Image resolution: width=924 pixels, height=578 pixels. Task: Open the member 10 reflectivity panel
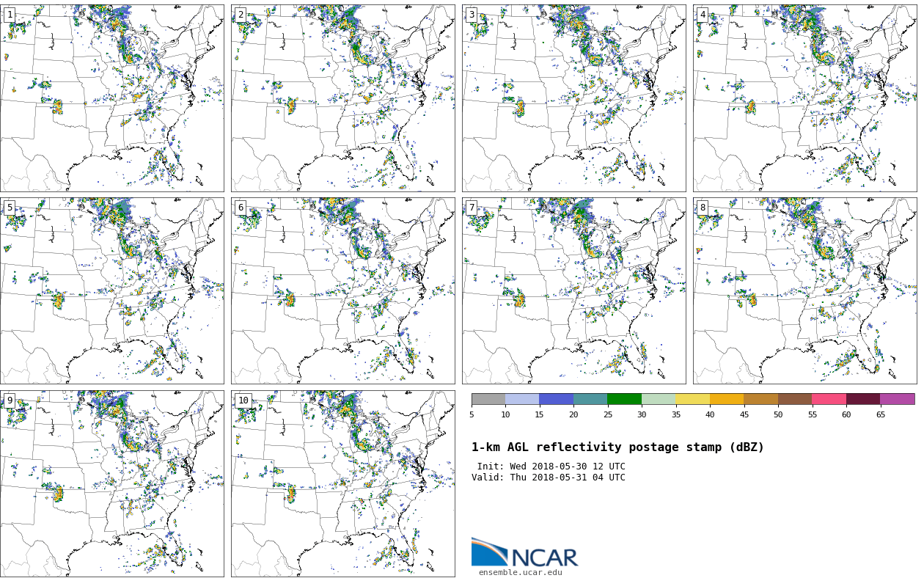(x=342, y=483)
